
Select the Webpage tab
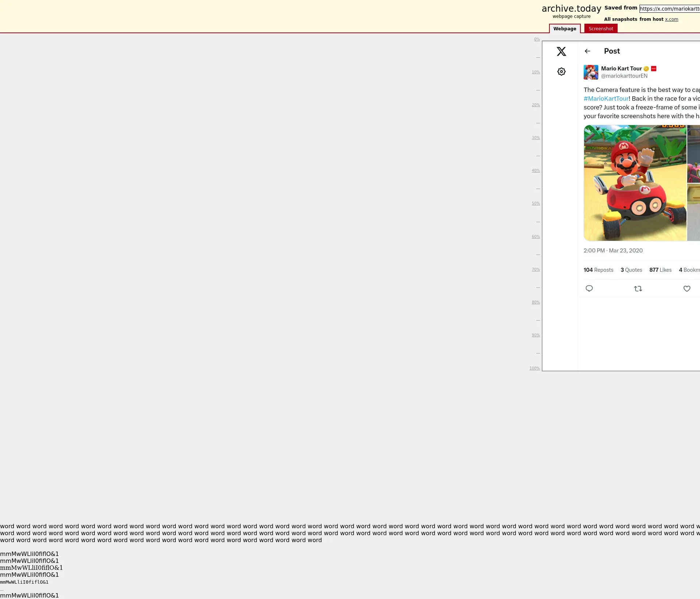(565, 28)
